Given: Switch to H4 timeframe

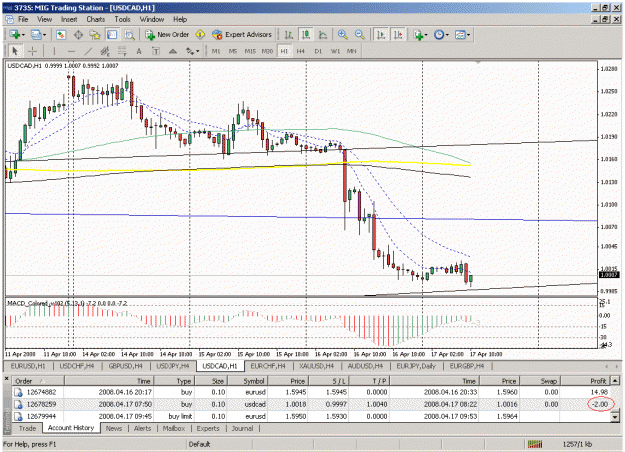Looking at the screenshot, I should pyautogui.click(x=301, y=51).
